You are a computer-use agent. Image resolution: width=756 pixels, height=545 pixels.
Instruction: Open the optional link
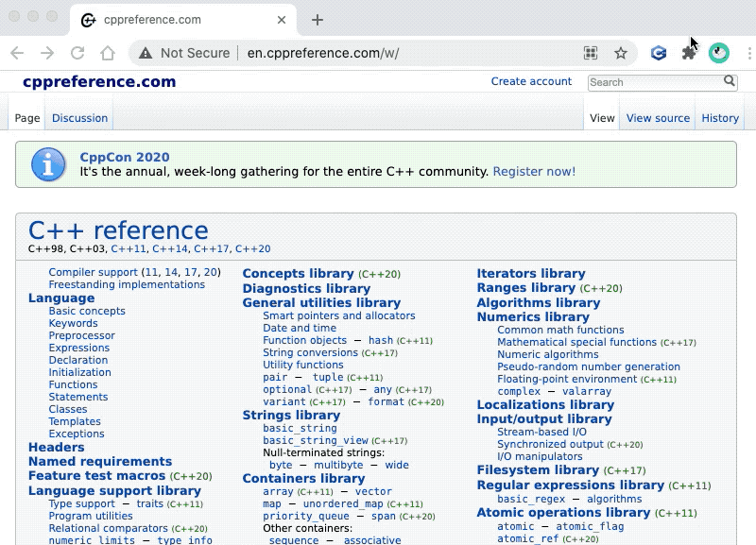tap(287, 389)
